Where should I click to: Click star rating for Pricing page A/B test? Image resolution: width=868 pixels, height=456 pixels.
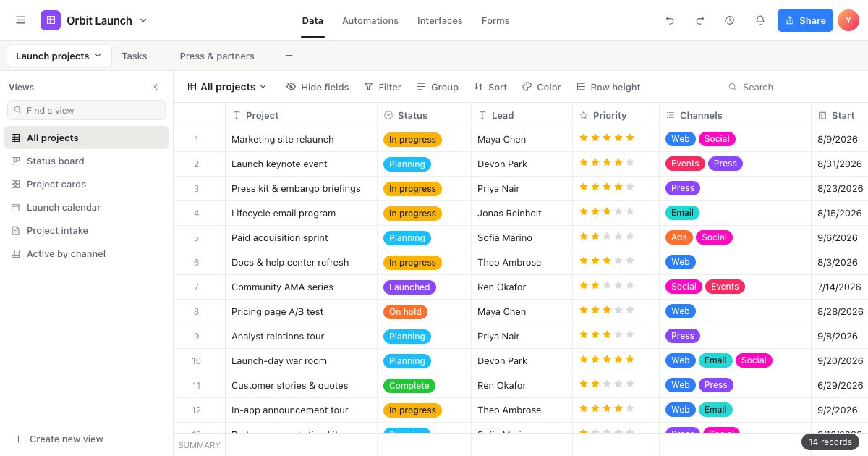pyautogui.click(x=607, y=310)
